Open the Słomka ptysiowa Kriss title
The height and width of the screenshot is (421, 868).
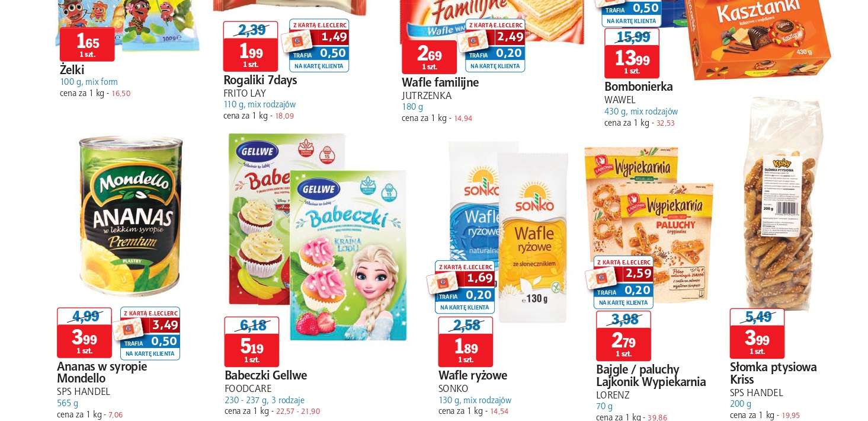pos(773,373)
